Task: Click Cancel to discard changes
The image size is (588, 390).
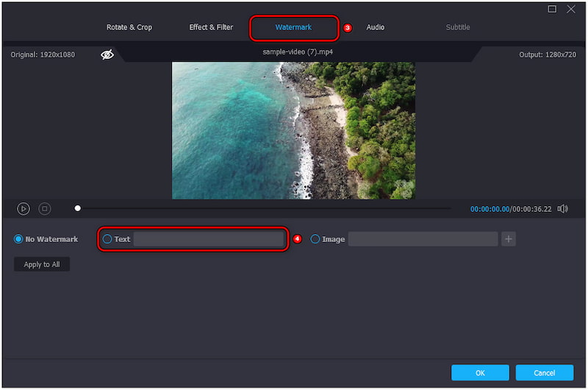Action: 545,372
